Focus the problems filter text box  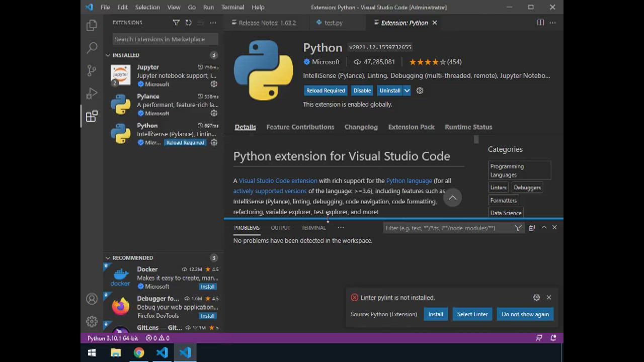point(447,228)
